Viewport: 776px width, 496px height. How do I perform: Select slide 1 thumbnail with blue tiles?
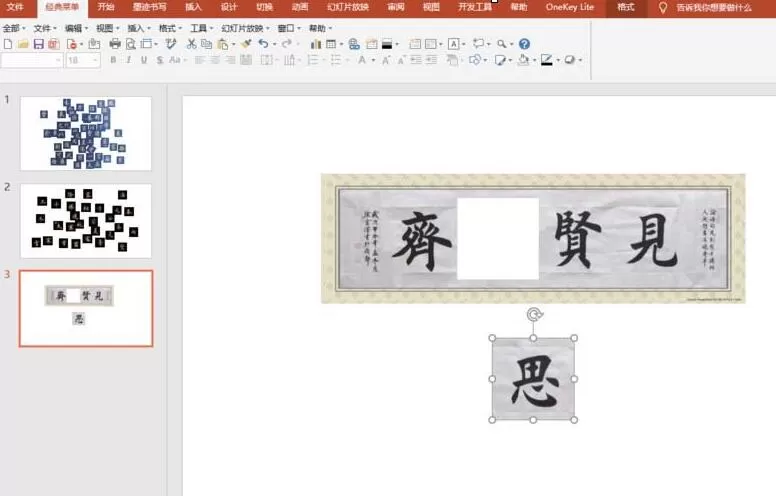tap(86, 133)
